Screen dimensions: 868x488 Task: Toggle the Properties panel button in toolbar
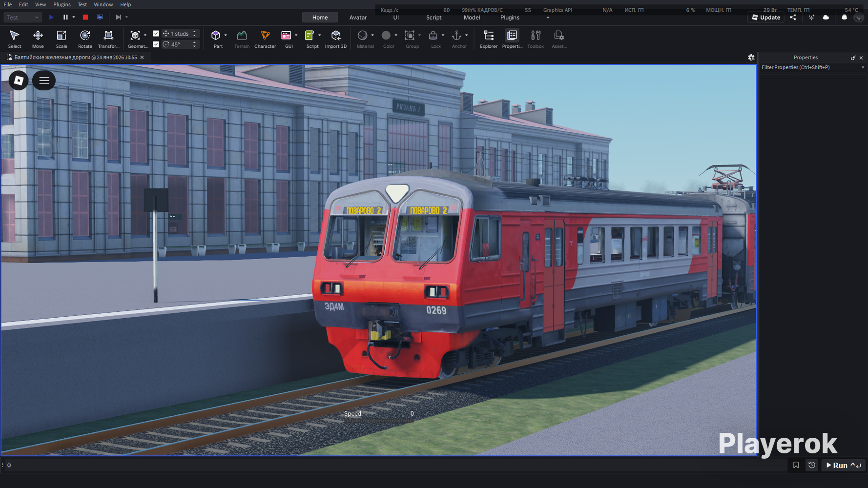pyautogui.click(x=512, y=39)
